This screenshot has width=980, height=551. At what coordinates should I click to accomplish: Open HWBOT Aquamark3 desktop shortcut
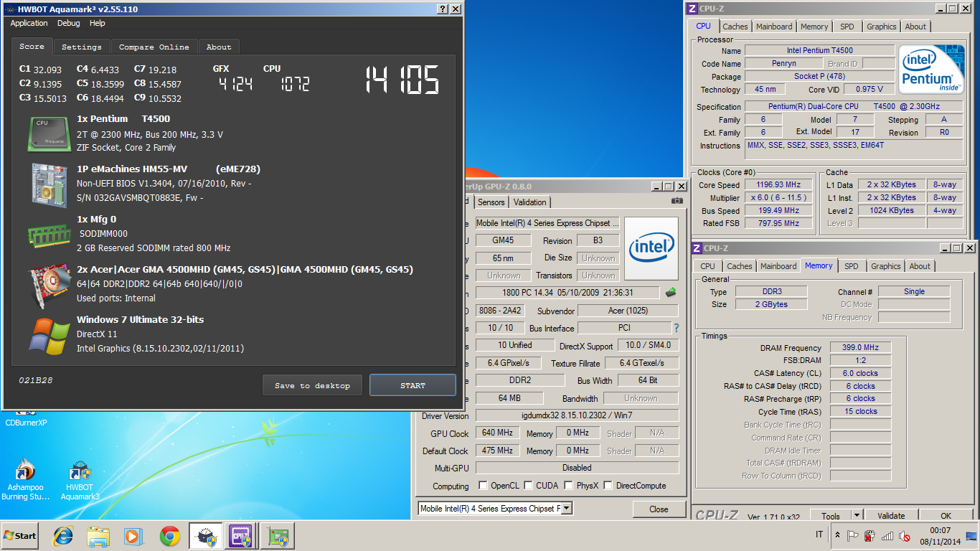[x=80, y=480]
